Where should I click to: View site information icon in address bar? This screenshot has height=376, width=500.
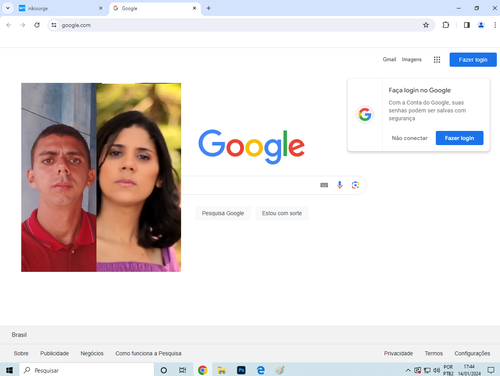(54, 25)
